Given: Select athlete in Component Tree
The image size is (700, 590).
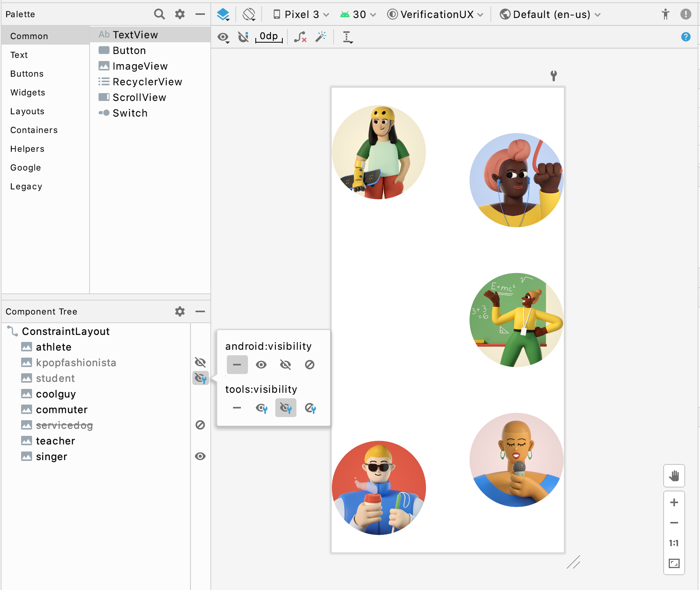Looking at the screenshot, I should (x=96, y=347).
